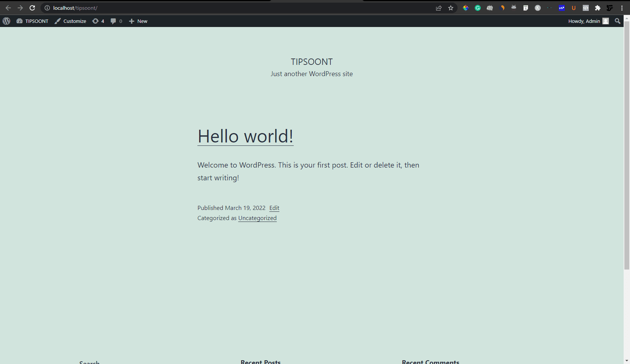Open the grey K circle extension
This screenshot has height=364, width=630.
(x=538, y=8)
